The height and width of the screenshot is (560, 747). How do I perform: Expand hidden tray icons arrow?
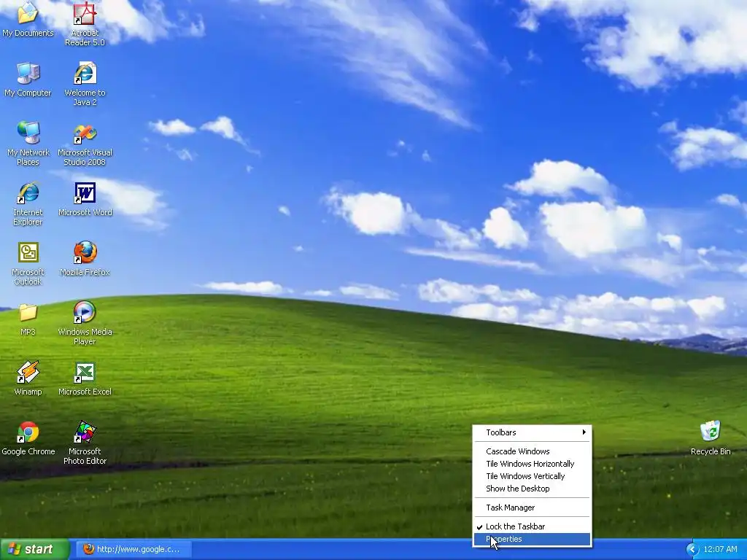click(x=692, y=550)
